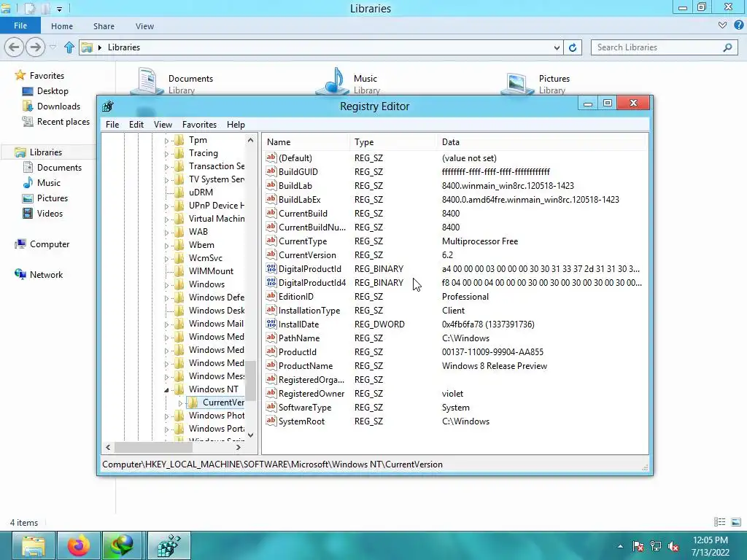747x560 pixels.
Task: Click the Action Center flag tray icon
Action: coord(638,546)
